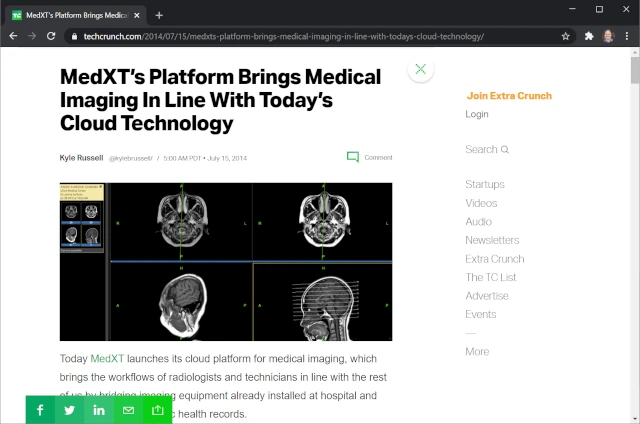Share article on Twitter
640x424 pixels.
[x=69, y=410]
